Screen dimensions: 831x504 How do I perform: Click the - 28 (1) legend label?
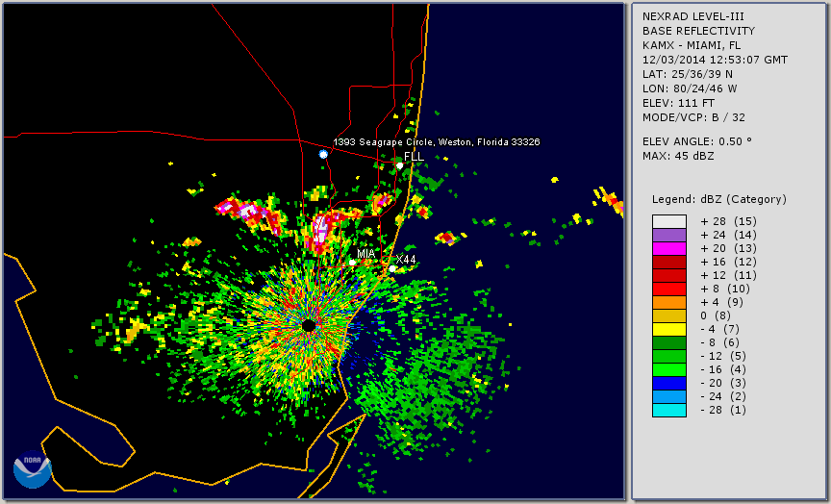tap(723, 410)
